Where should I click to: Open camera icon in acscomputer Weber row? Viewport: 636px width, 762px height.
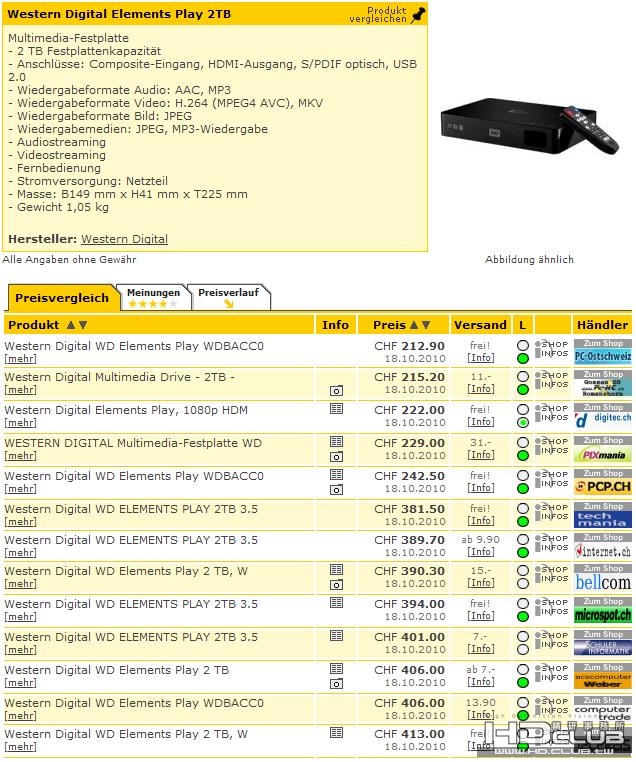[x=336, y=684]
